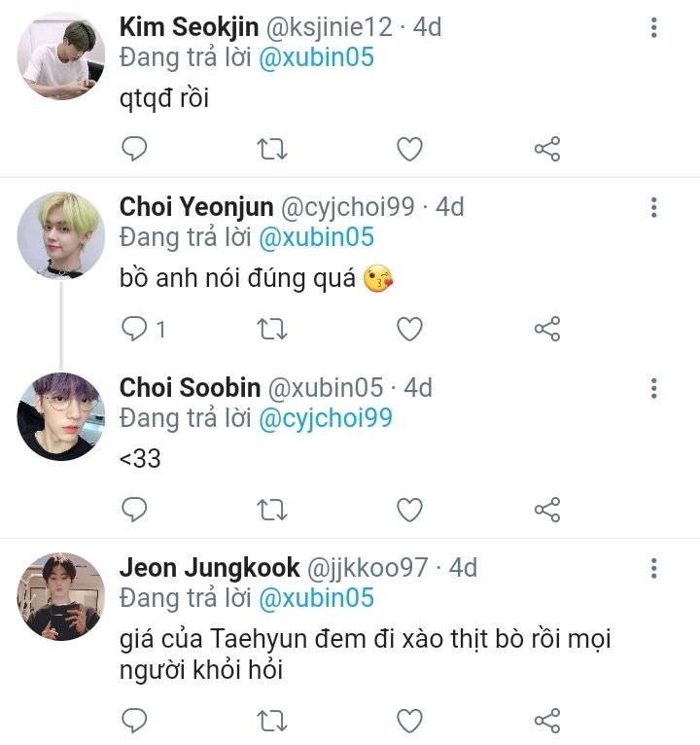Screen dimensions: 700x745
Task: Open the @cyjchoi99 mention link
Action: tap(325, 418)
